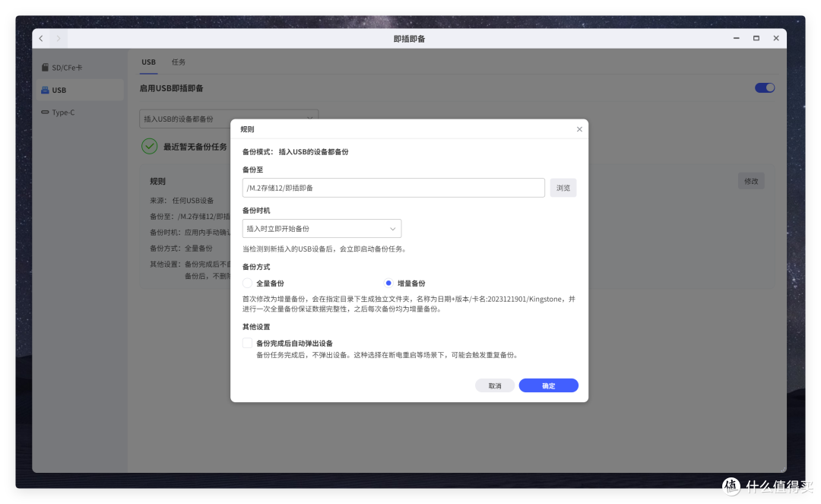Click 最近暂无备份任务 text
Screen dimensions: 821x504
(x=195, y=147)
